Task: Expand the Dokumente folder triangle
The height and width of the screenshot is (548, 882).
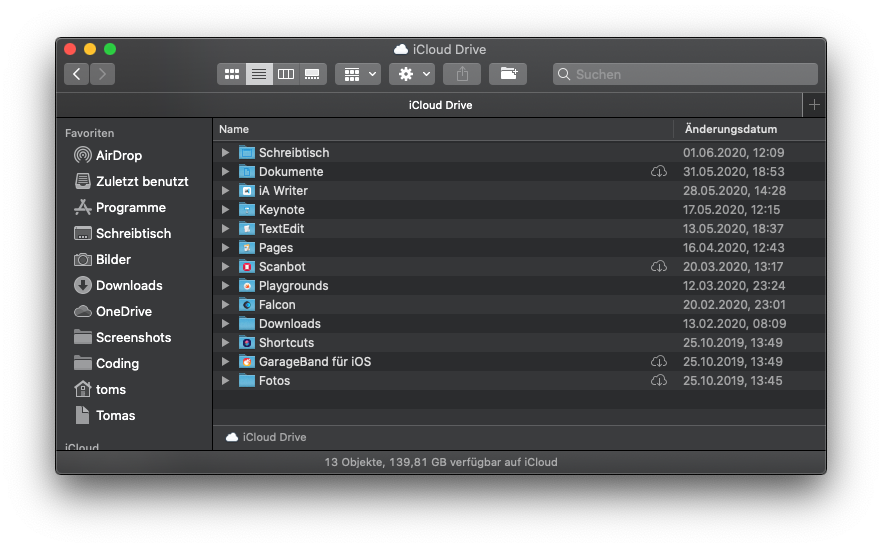Action: pos(225,172)
